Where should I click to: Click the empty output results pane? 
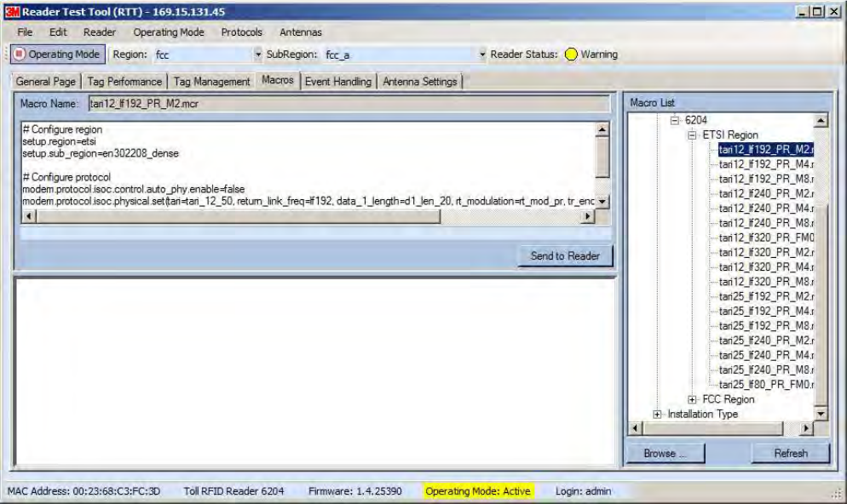click(x=315, y=372)
